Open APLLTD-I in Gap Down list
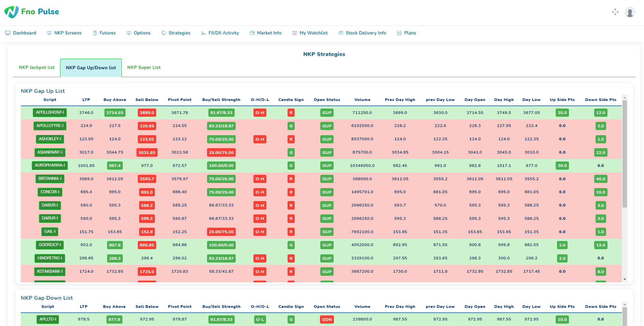The width and height of the screenshot is (644, 326). [48, 320]
